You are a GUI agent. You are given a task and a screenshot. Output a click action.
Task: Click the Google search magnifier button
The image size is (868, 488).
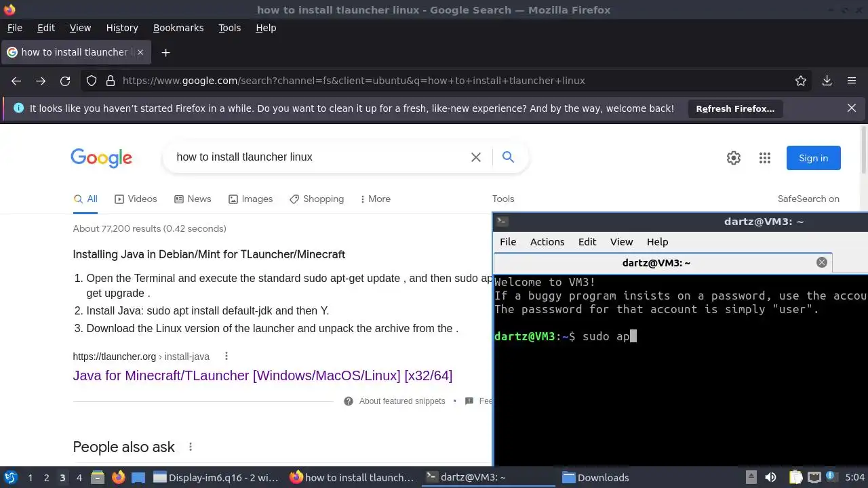[x=508, y=157]
